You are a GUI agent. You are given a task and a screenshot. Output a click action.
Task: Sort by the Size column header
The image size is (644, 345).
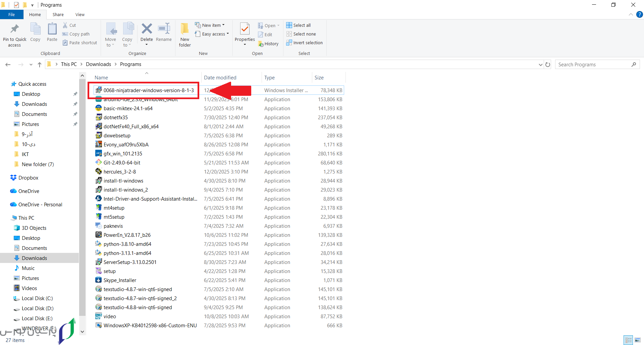[x=319, y=77]
